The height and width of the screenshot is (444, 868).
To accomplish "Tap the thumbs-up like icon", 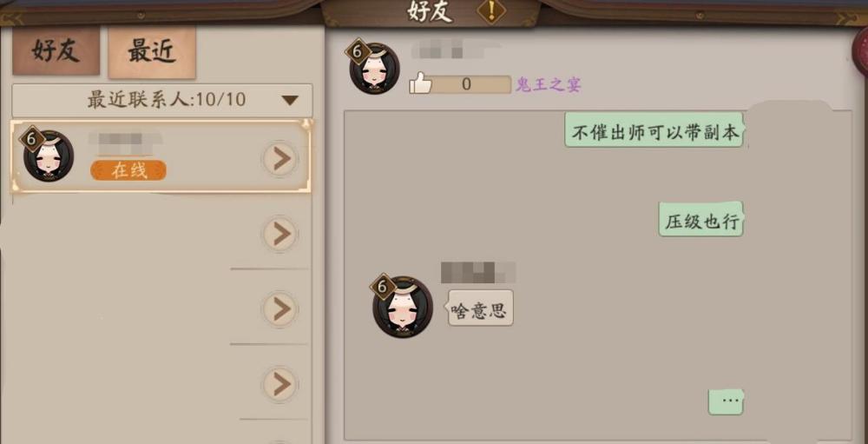I will click(x=419, y=84).
